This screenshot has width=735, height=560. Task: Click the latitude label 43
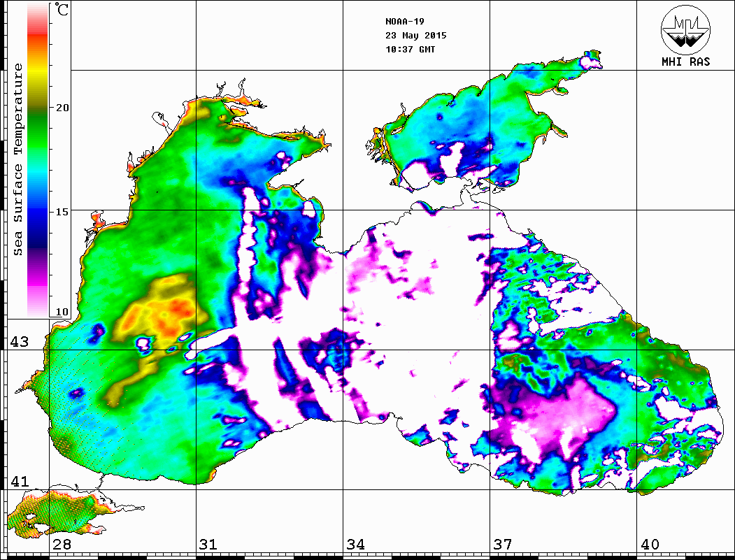pos(18,342)
